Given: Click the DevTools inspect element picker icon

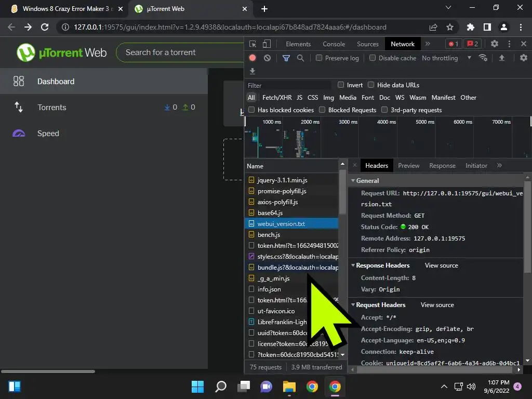Looking at the screenshot, I should (252, 44).
